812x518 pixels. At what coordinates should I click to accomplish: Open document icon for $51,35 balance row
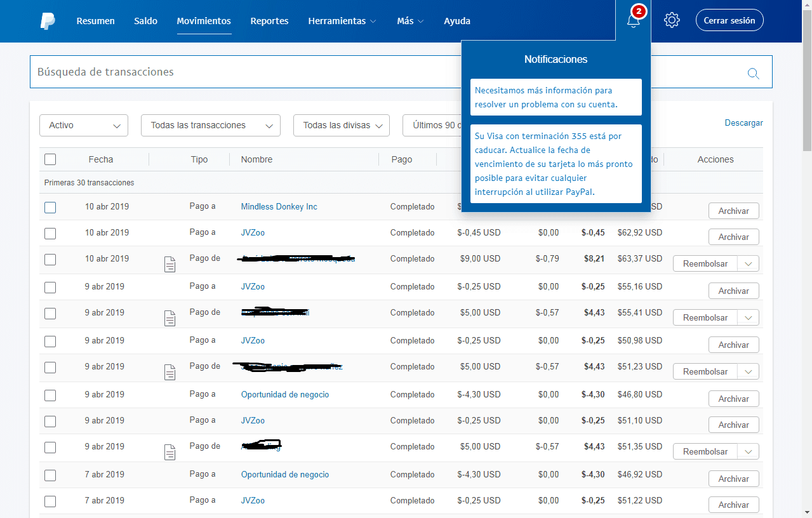[x=170, y=452]
